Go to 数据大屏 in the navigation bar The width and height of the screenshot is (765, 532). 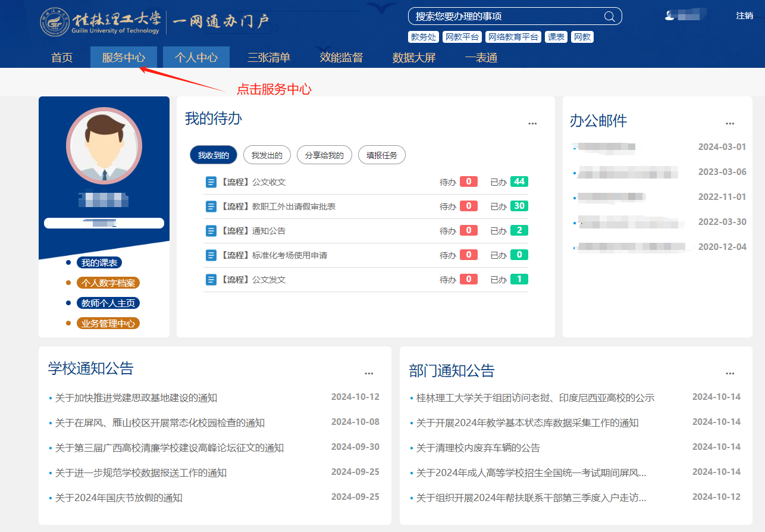414,58
